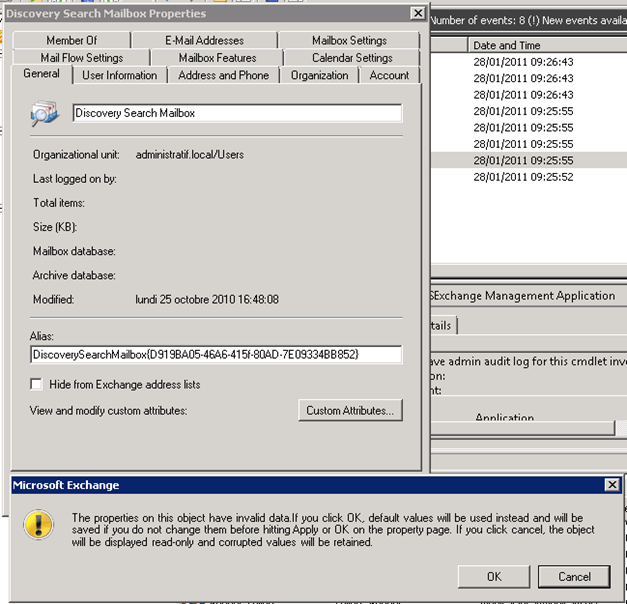Viewport: 627px width, 604px height.
Task: Click Cancel in the Exchange warning
Action: click(x=574, y=577)
